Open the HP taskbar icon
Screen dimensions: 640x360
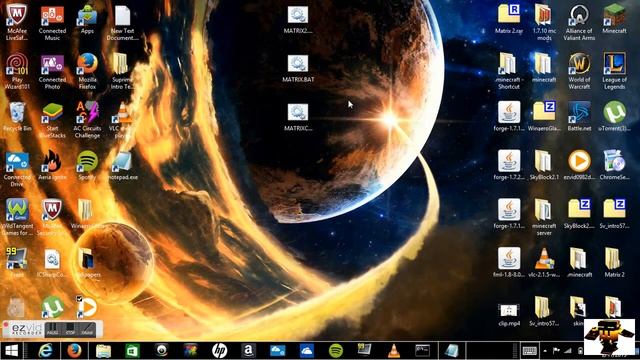pyautogui.click(x=220, y=350)
